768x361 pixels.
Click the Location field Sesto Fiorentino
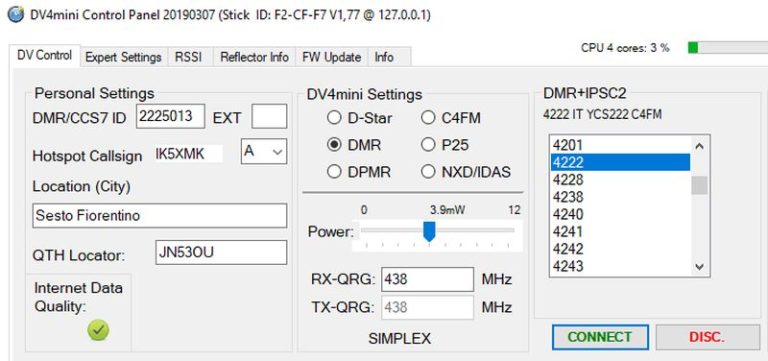click(x=160, y=216)
